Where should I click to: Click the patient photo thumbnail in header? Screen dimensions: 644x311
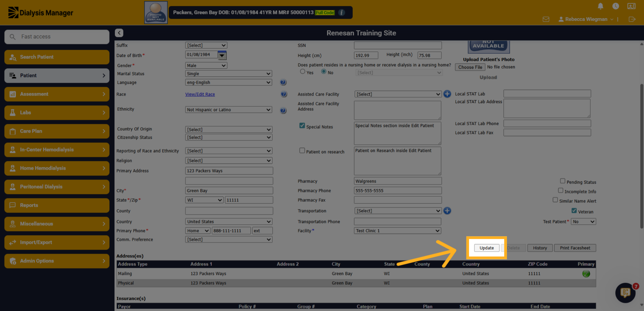point(156,12)
